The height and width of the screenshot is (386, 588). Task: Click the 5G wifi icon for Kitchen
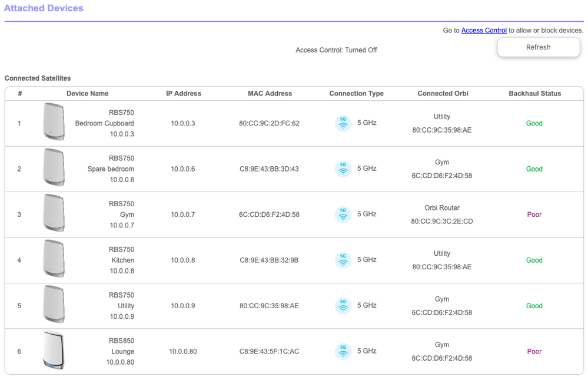[343, 260]
